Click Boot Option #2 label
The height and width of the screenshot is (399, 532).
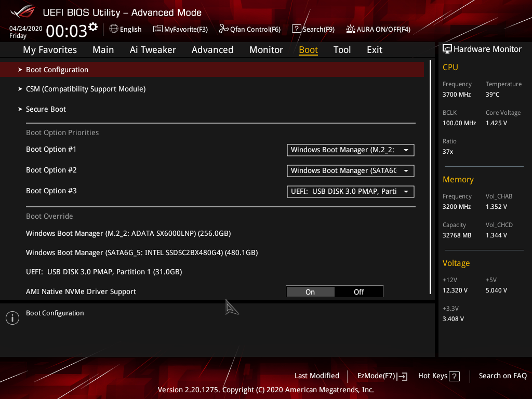(x=51, y=170)
